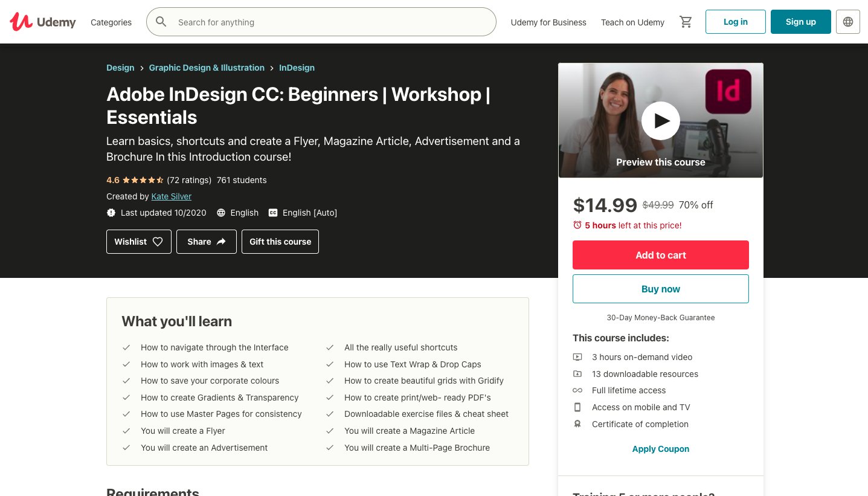The width and height of the screenshot is (868, 496).
Task: Click the on-demand video icon
Action: (578, 357)
